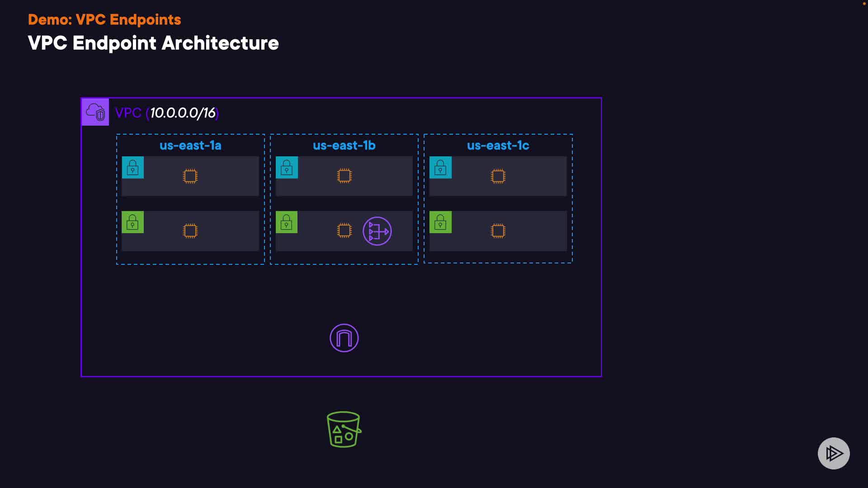Screen dimensions: 868x488
Task: Click the teal lock icon in us-east-1c
Action: (440, 168)
